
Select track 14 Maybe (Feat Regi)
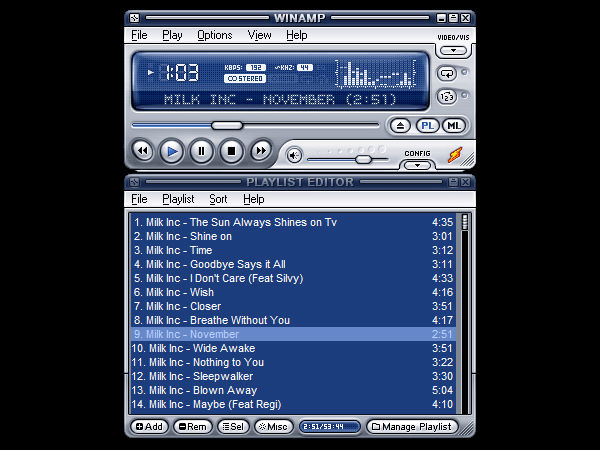point(293,404)
